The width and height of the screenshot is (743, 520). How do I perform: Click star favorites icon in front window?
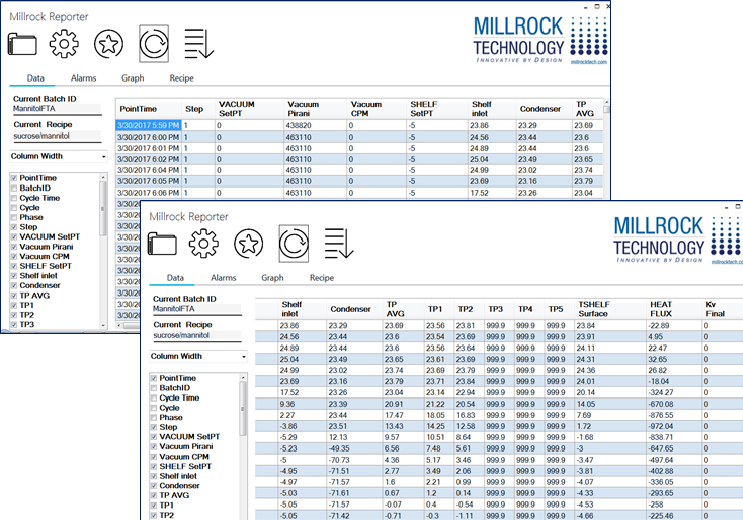248,244
